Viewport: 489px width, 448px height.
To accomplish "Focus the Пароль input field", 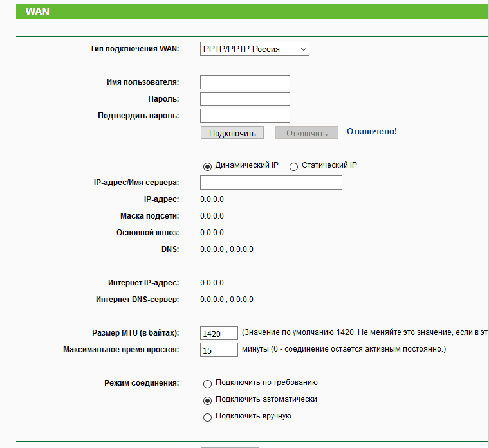I will (244, 99).
